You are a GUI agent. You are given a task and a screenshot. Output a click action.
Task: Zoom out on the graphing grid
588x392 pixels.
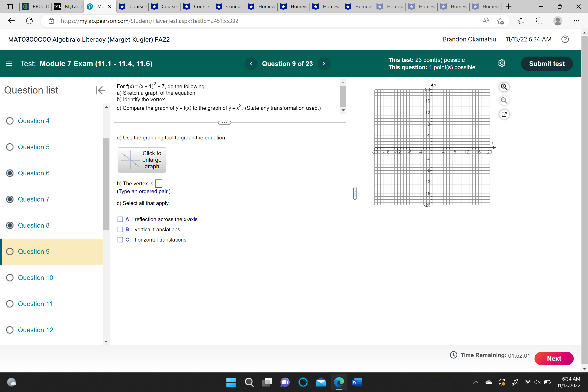[504, 100]
